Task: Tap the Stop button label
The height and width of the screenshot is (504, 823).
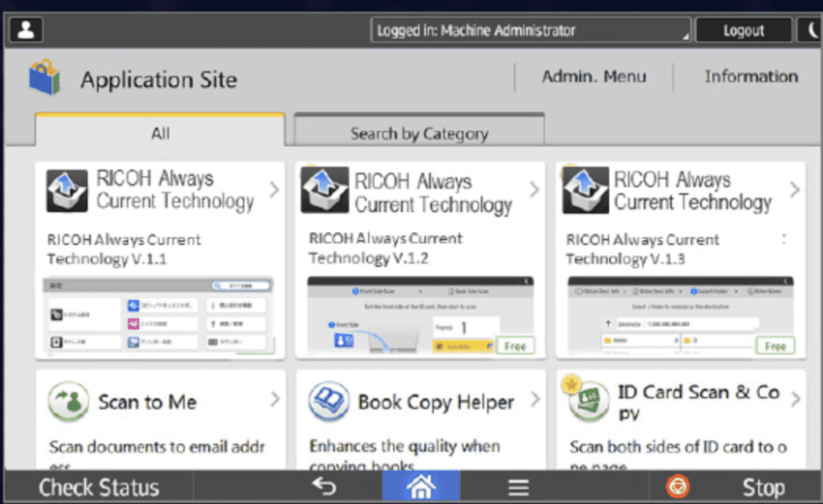Action: coord(764,488)
